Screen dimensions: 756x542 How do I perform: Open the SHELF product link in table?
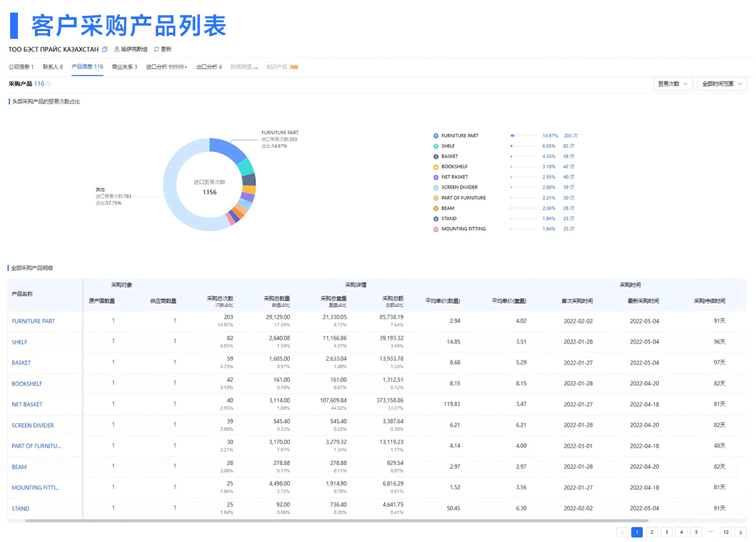pyautogui.click(x=19, y=342)
